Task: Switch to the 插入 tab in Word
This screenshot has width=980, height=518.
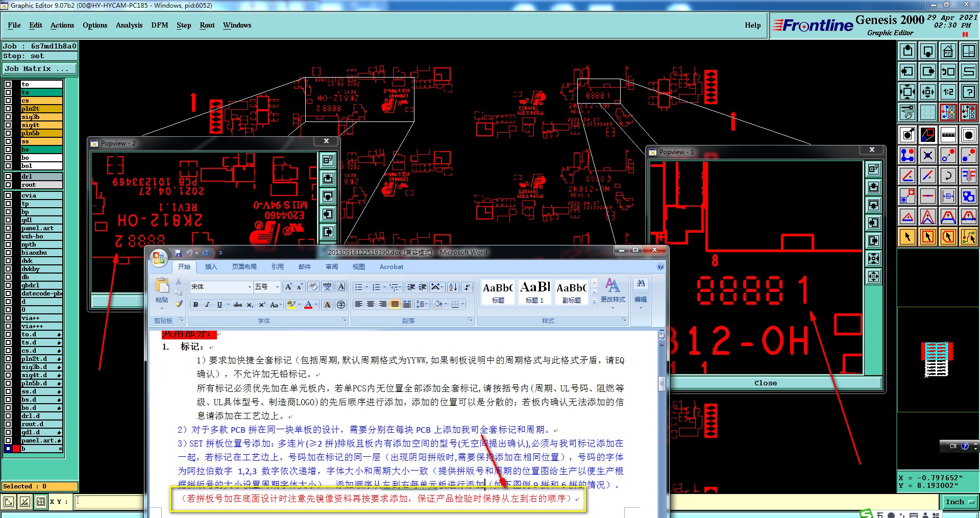Action: click(211, 267)
